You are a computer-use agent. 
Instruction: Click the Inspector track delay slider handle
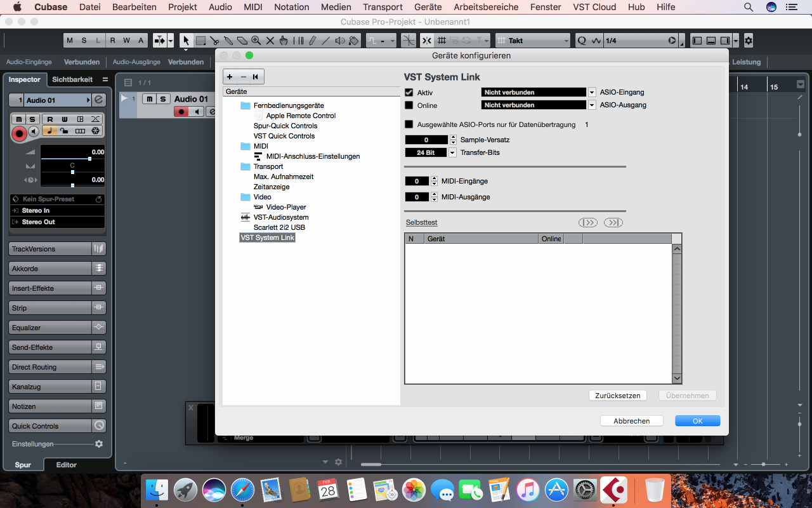click(72, 185)
